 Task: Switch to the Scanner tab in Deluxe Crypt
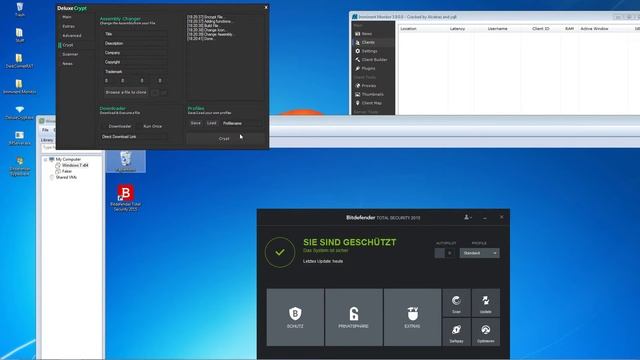(70, 54)
